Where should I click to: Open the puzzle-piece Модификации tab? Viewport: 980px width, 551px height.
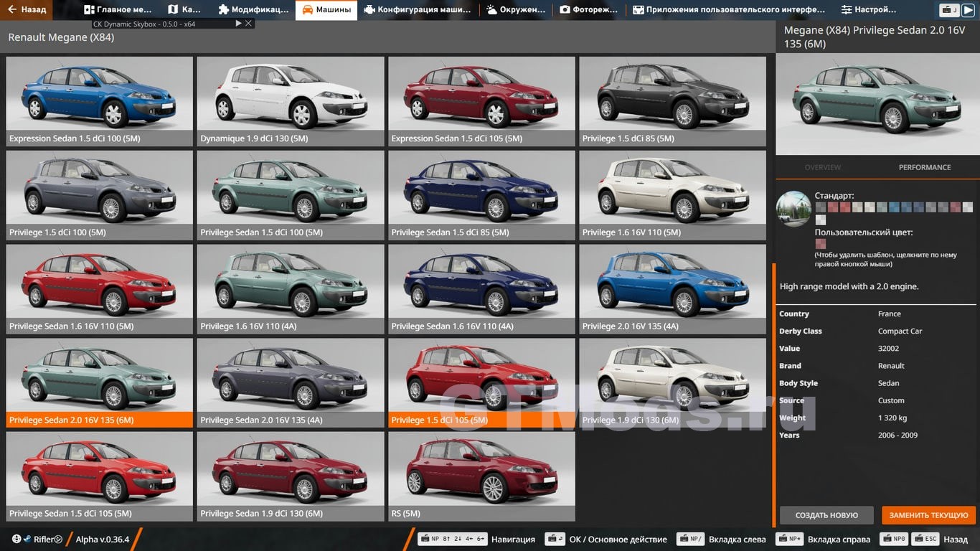tap(254, 10)
